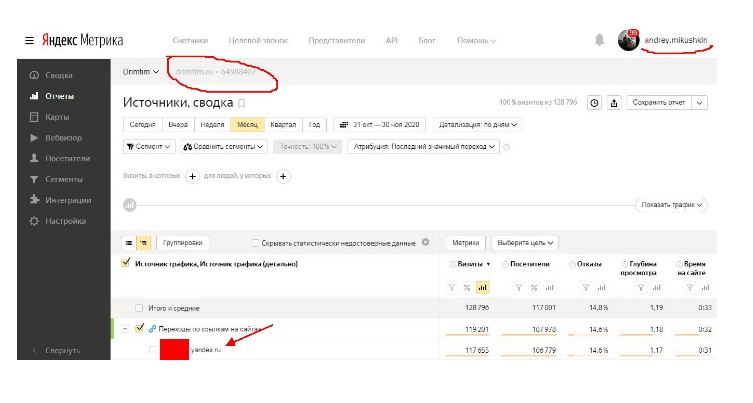Open the Сегмент dropdown

pyautogui.click(x=149, y=147)
